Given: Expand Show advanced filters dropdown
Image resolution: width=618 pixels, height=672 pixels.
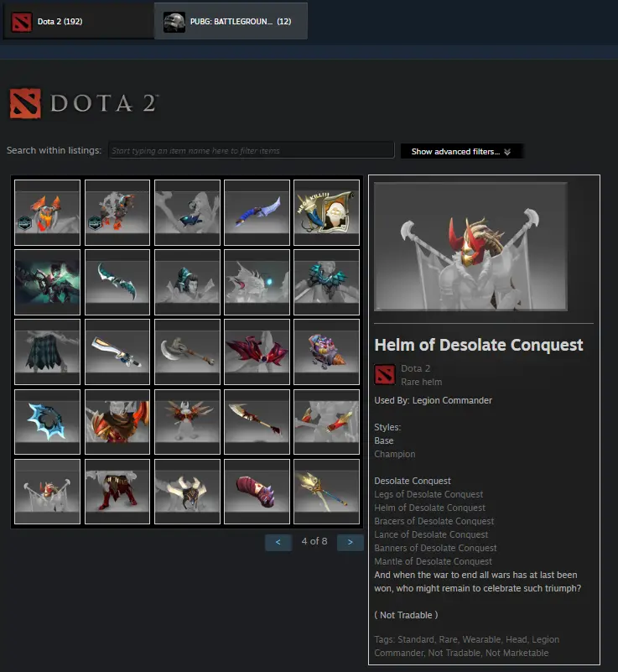Looking at the screenshot, I should [461, 151].
